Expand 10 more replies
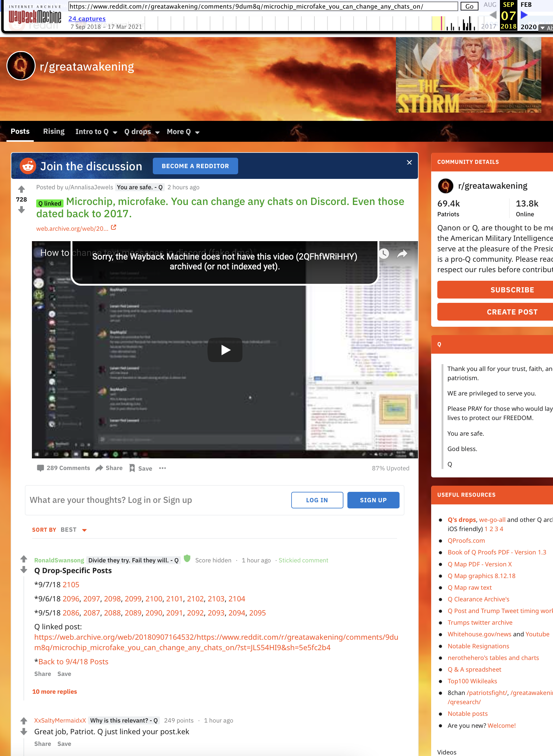553x756 pixels. pyautogui.click(x=55, y=692)
